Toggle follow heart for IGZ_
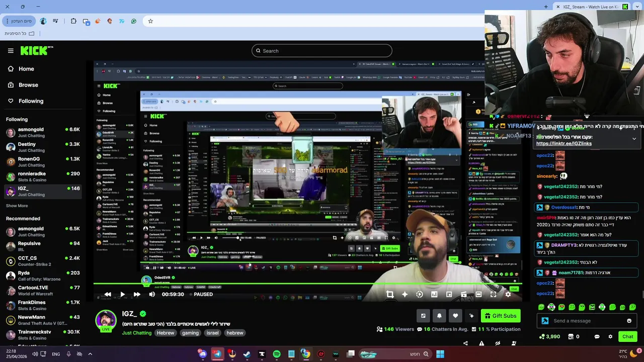644x362 pixels. pos(455,316)
